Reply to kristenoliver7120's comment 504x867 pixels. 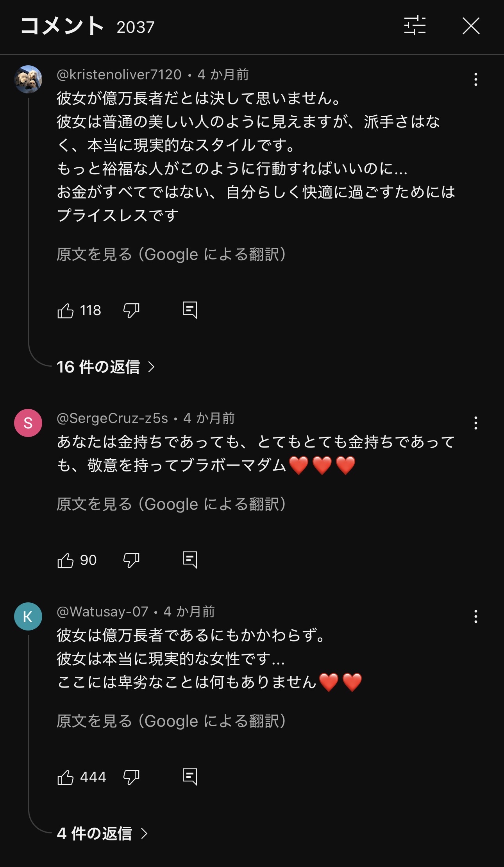[190, 310]
